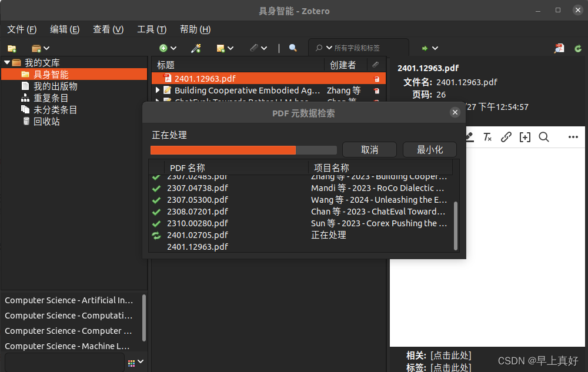Click the 最小化 button in dialog
The height and width of the screenshot is (372, 588).
click(x=430, y=150)
